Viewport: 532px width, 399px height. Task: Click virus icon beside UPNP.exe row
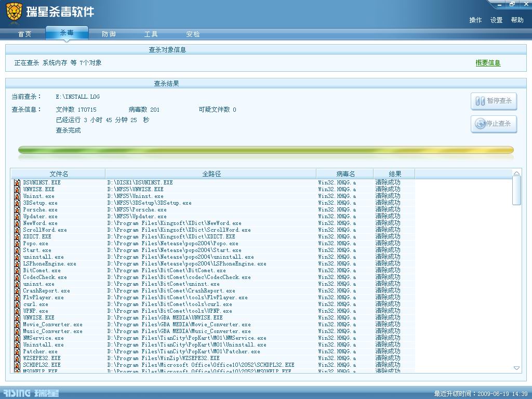[17, 311]
